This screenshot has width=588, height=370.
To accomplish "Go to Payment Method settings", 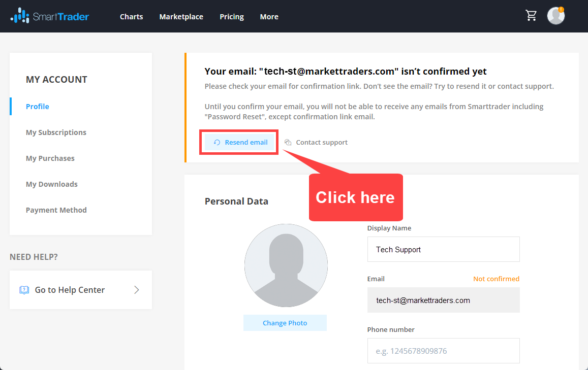I will 56,210.
